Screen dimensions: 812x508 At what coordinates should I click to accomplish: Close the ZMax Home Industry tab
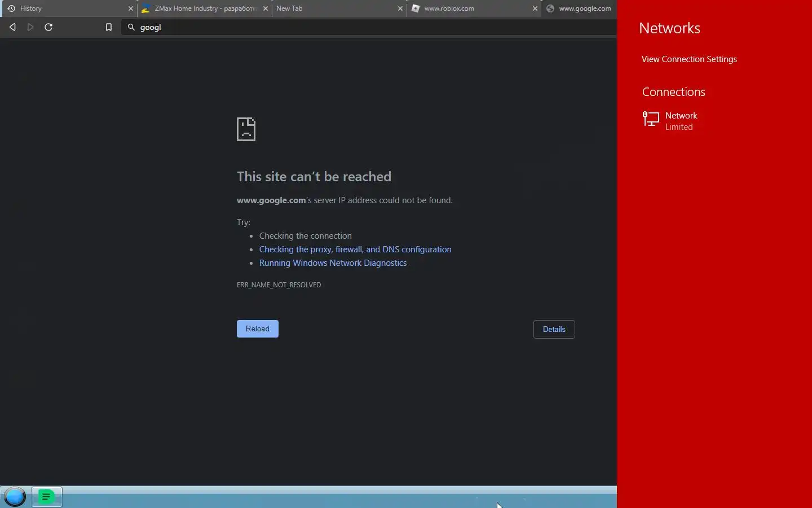266,8
